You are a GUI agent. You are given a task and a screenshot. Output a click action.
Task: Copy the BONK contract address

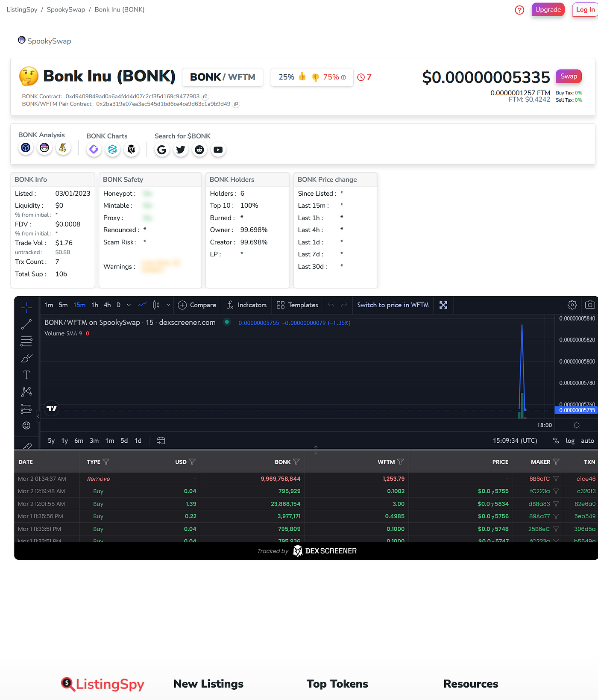pyautogui.click(x=205, y=97)
